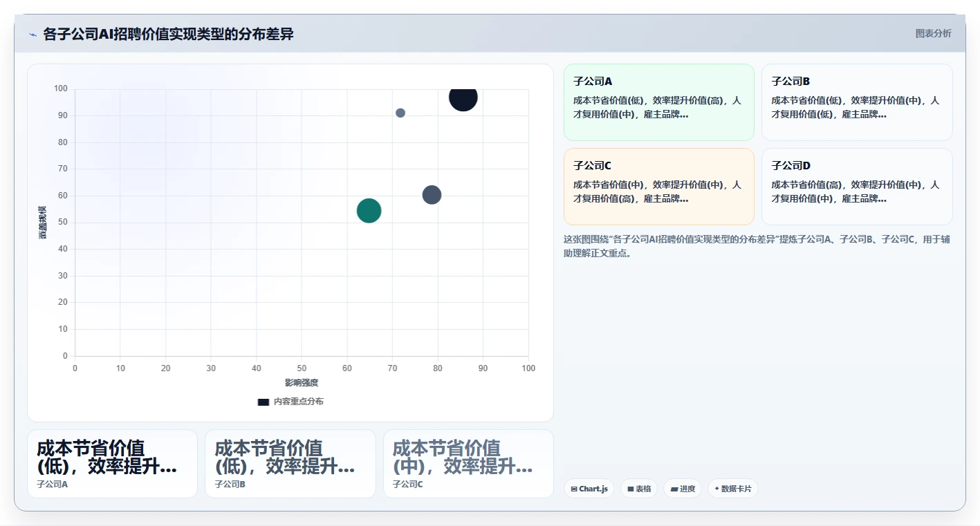The height and width of the screenshot is (526, 980).
Task: Open the 子公司A green card
Action: click(x=658, y=102)
